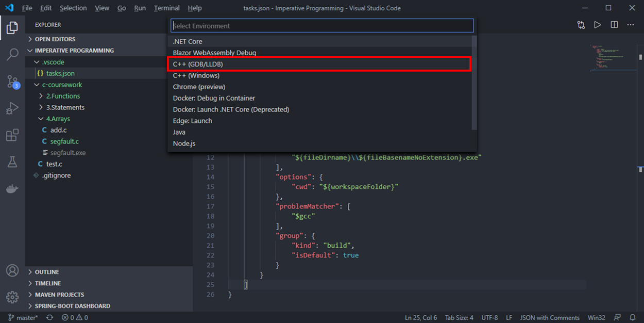
Task: Open the editor More Actions ellipsis
Action: point(631,25)
